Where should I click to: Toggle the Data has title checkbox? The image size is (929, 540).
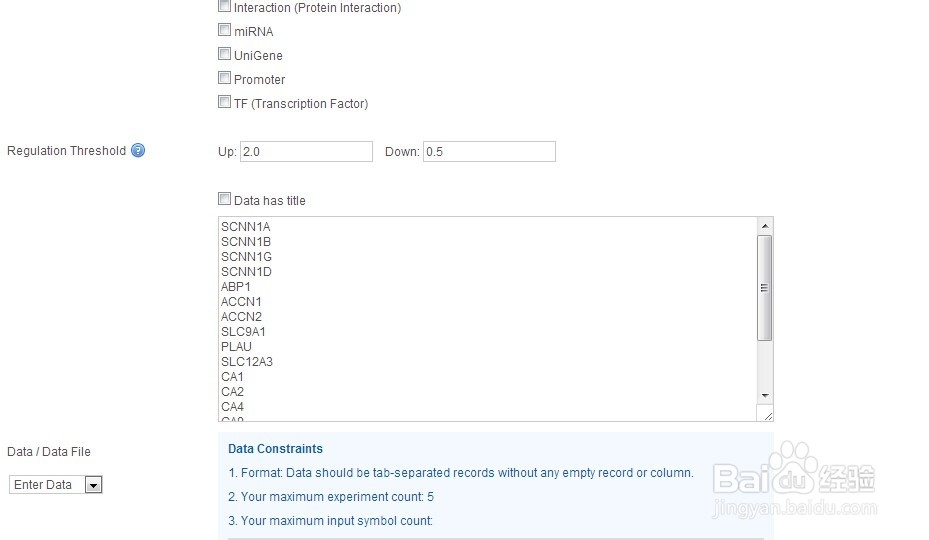pos(224,199)
